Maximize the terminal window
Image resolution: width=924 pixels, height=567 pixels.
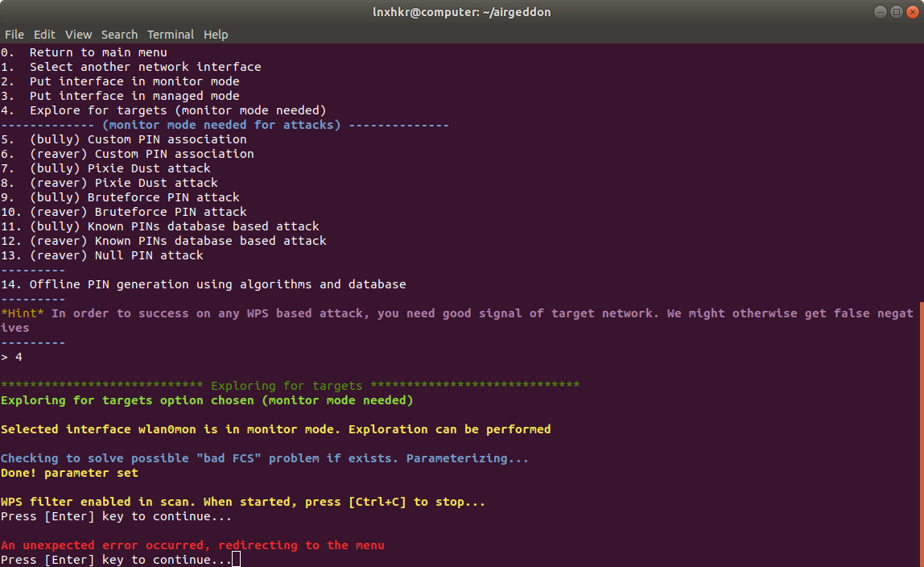tap(897, 12)
